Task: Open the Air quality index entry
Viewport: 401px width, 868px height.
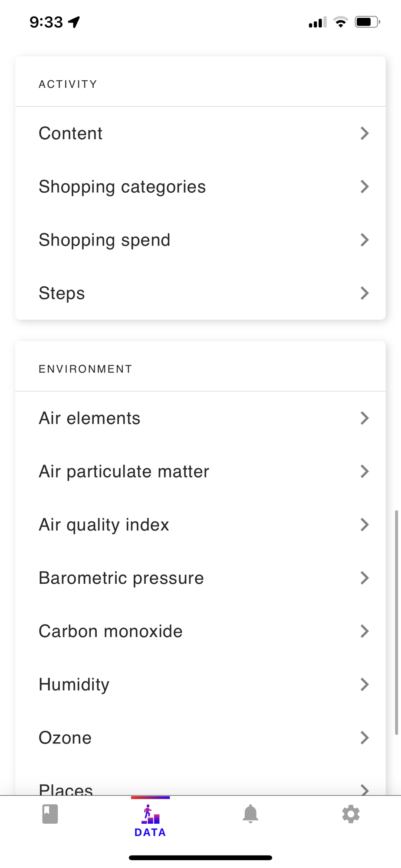Action: pos(104,525)
